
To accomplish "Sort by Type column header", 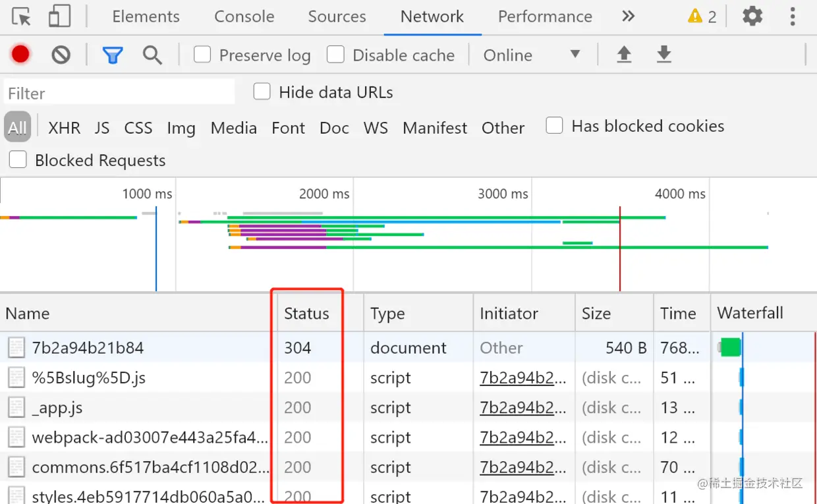I will [x=418, y=314].
